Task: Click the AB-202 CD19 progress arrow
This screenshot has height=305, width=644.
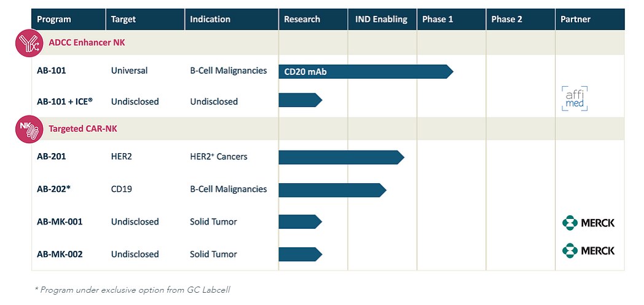Action: point(332,190)
